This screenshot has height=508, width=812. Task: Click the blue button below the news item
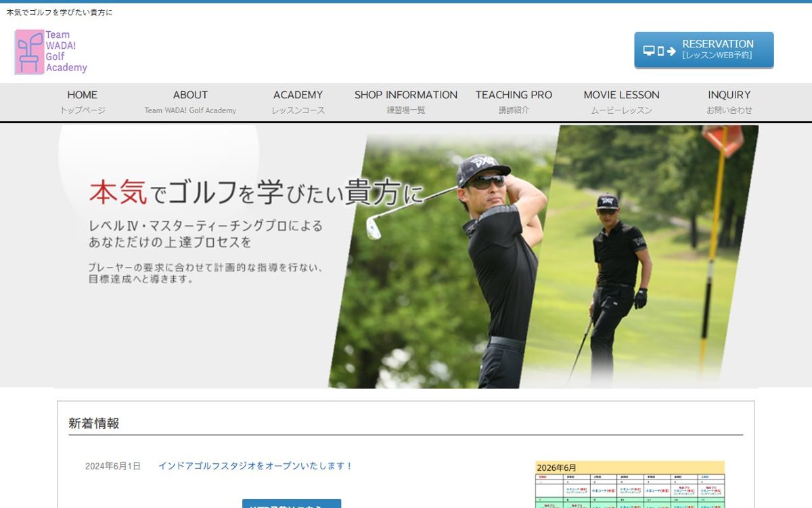pyautogui.click(x=292, y=504)
